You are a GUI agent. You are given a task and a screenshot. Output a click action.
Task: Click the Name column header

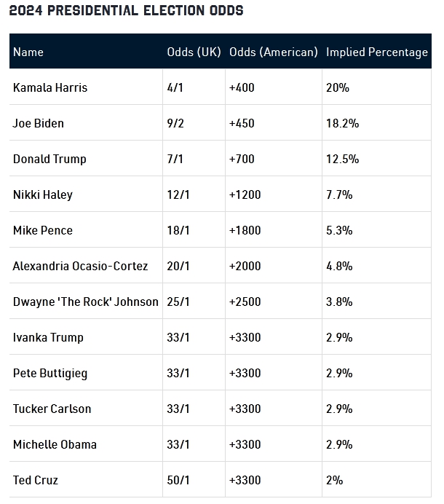(x=28, y=52)
